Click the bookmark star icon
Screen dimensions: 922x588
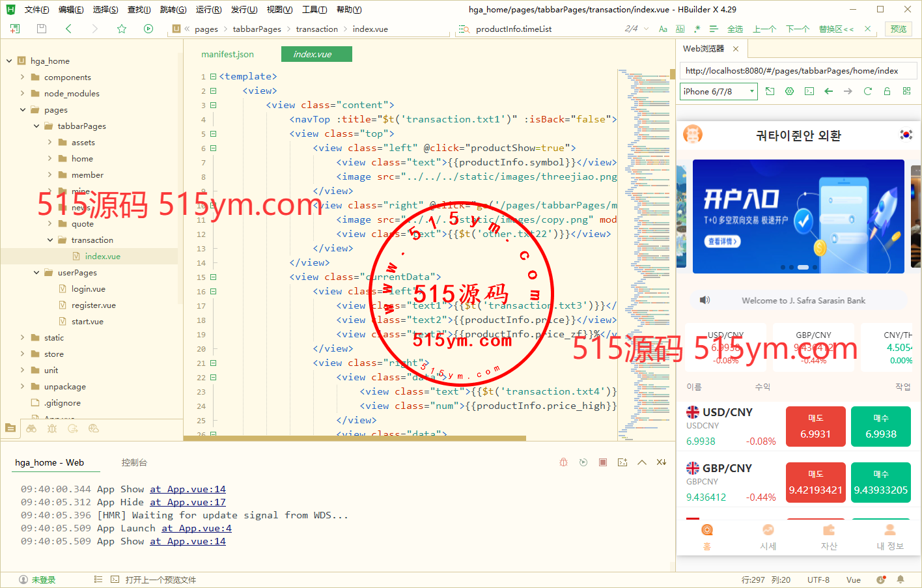click(x=122, y=29)
